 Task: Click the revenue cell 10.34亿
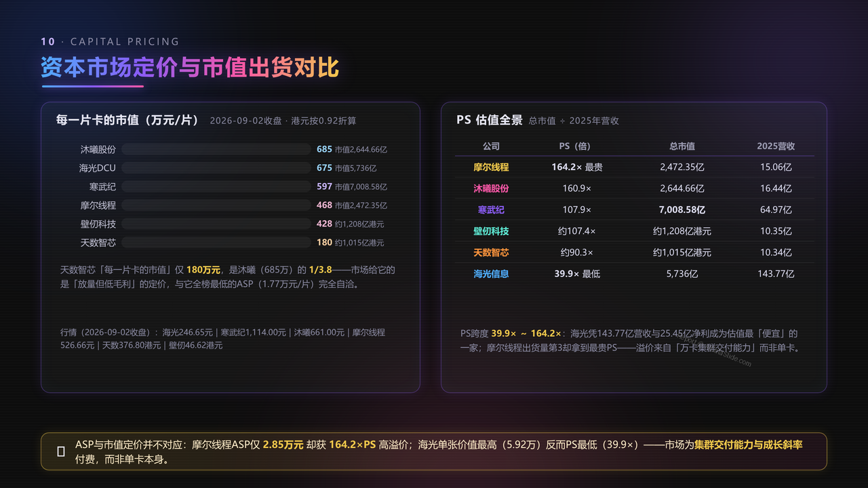tap(776, 253)
